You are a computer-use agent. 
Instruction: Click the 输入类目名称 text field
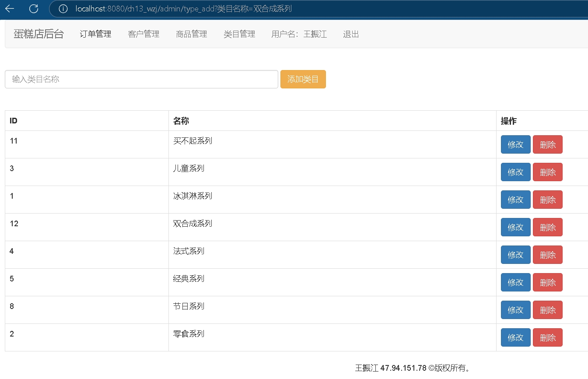141,79
